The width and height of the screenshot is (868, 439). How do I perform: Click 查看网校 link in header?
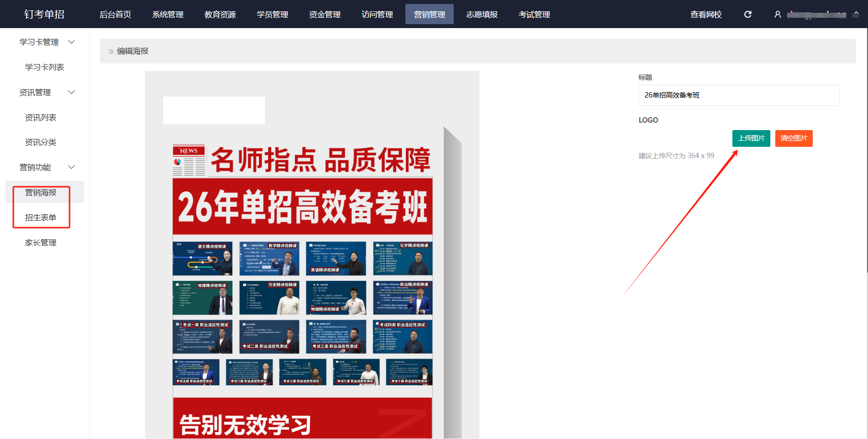tap(706, 14)
